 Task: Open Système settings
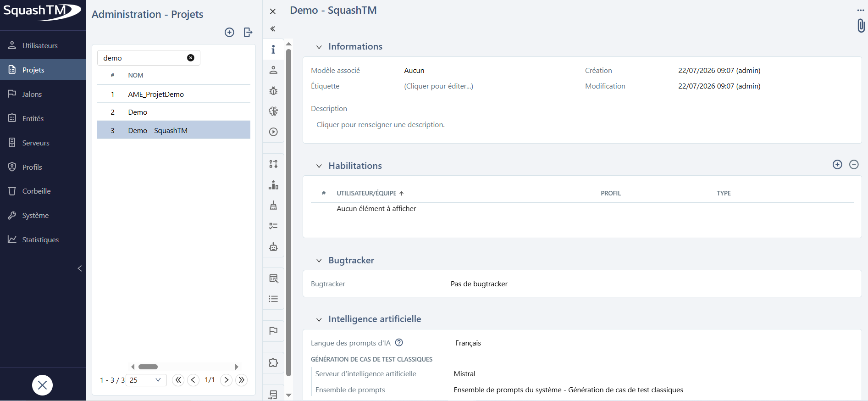(x=43, y=215)
